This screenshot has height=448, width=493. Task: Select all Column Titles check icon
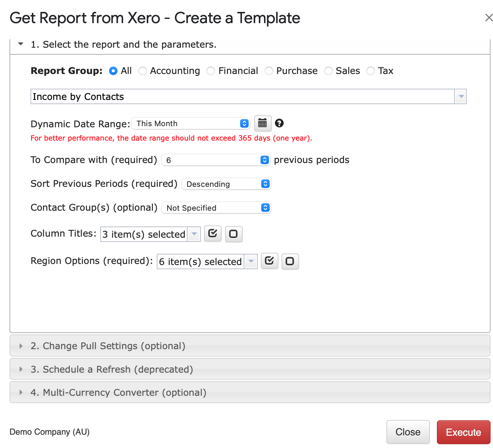tap(213, 233)
